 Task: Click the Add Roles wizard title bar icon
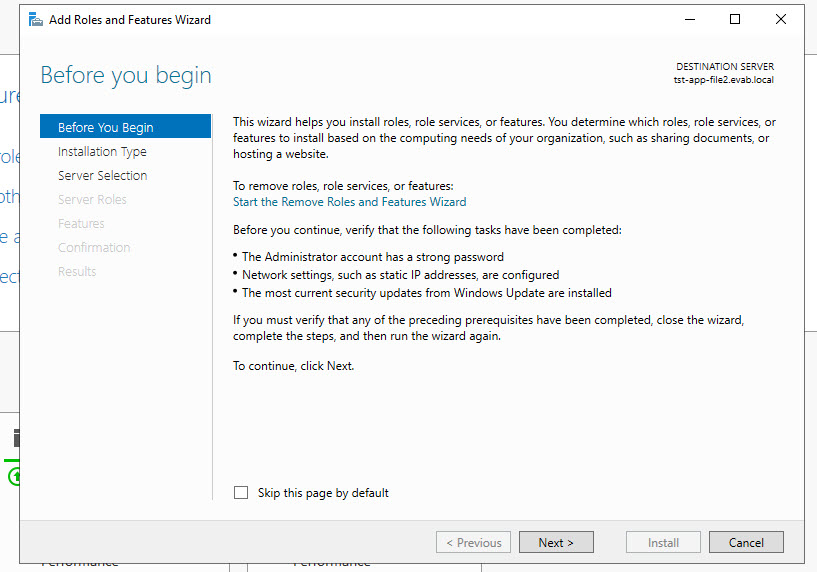pyautogui.click(x=36, y=19)
